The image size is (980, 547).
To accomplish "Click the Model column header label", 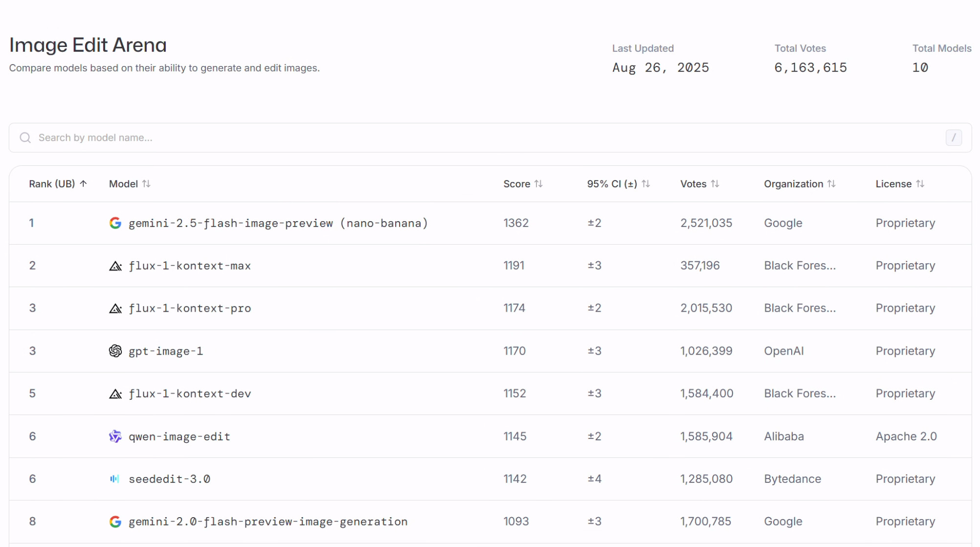I will coord(123,183).
